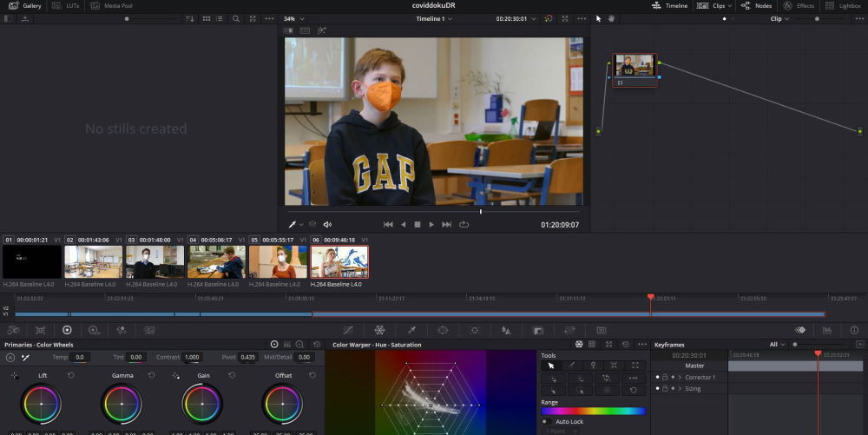Open the Color Warper palette

(380, 331)
